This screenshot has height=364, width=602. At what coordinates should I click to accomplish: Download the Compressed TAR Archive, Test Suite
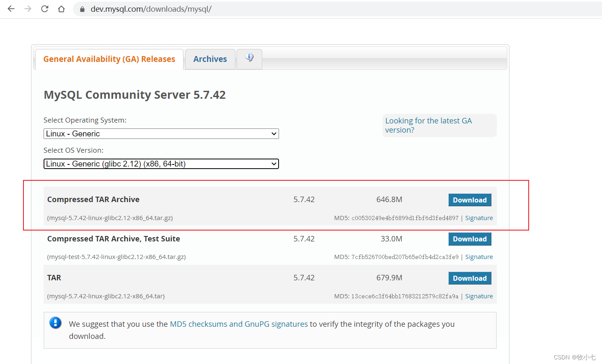(x=470, y=239)
